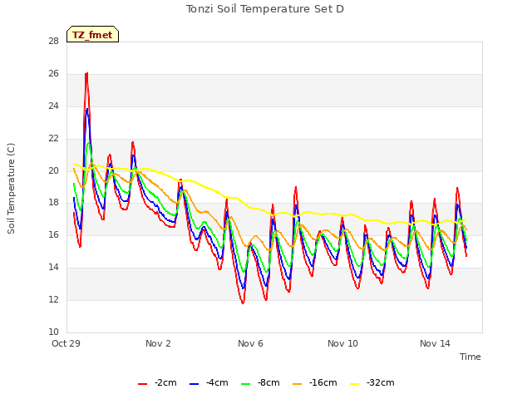The width and height of the screenshot is (532, 399).
Task: Click the 16 y-axis tick label
Action: (53, 234)
